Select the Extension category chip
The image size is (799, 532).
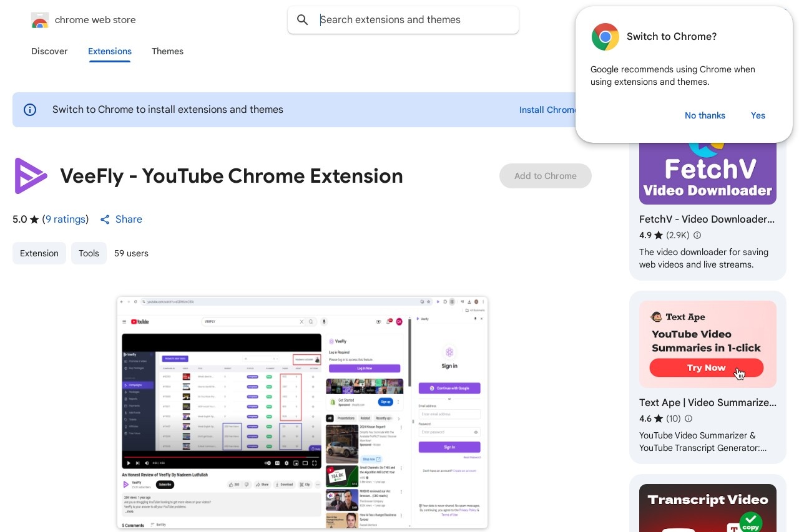coord(39,253)
